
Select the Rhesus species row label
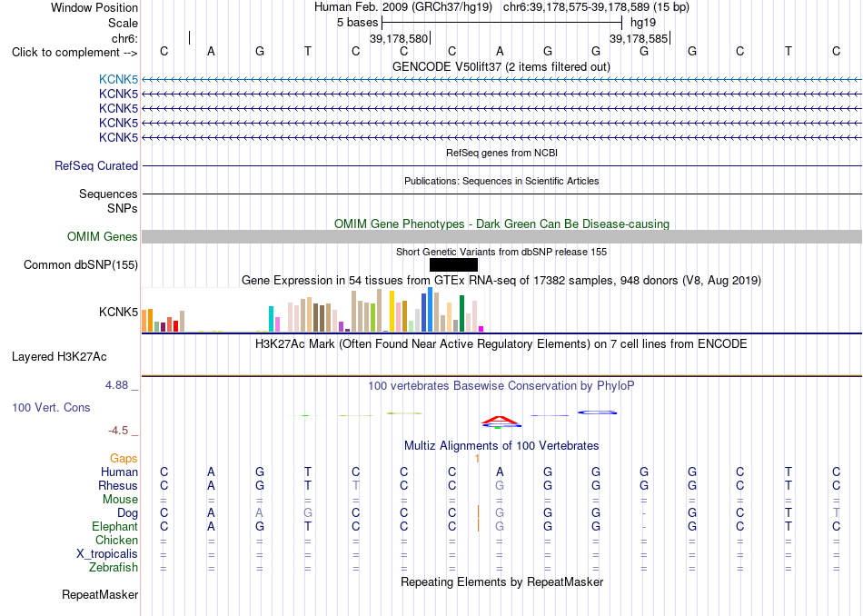[x=118, y=485]
